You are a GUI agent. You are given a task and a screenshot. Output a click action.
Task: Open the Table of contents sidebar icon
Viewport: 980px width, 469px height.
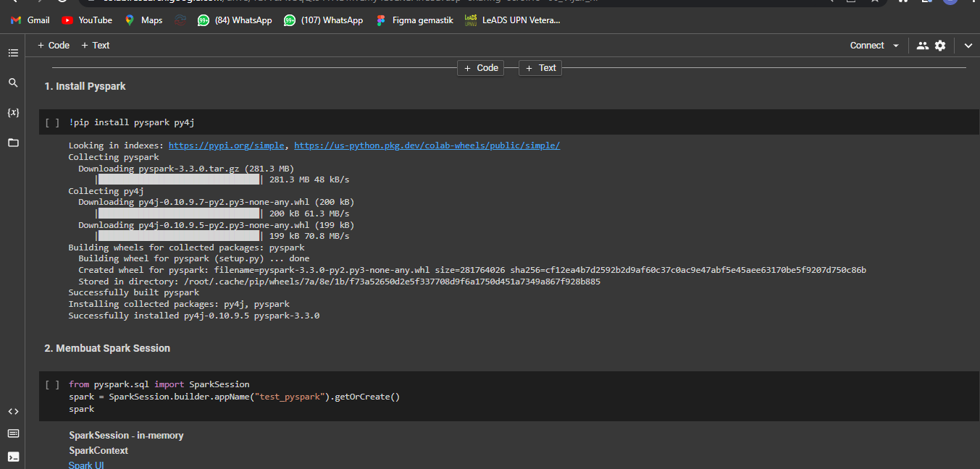(x=13, y=53)
